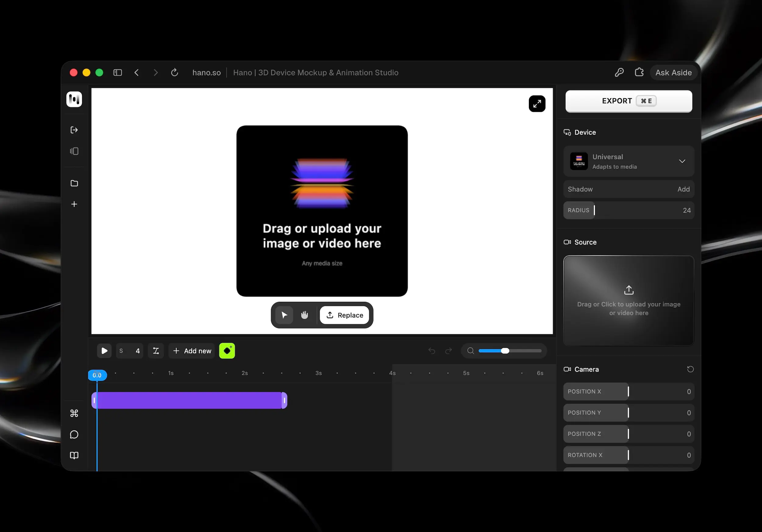762x532 pixels.
Task: Click the plus icon in left sidebar
Action: 74,204
